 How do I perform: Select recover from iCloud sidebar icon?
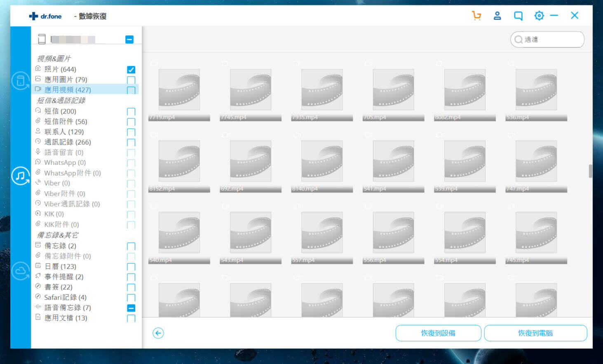pyautogui.click(x=20, y=271)
